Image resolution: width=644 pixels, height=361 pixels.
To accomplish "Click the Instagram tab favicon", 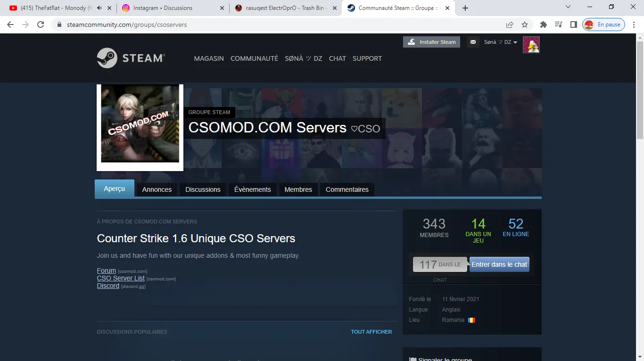I will [x=126, y=8].
